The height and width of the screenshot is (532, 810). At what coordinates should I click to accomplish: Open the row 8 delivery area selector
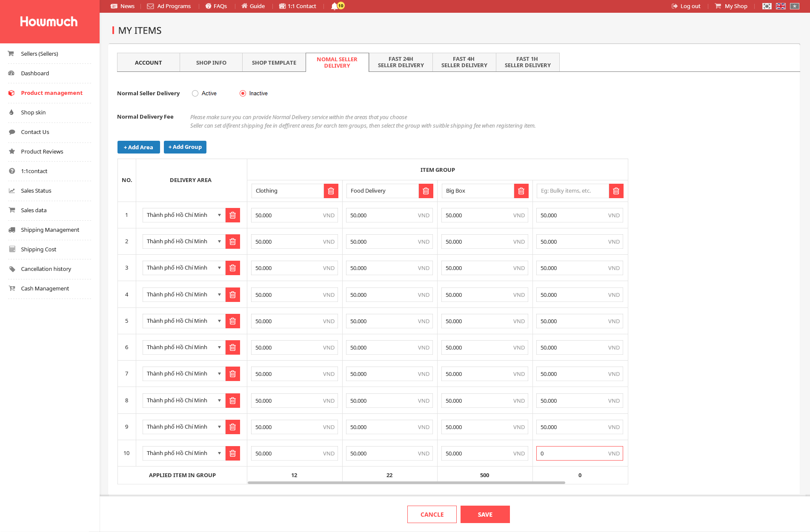pos(183,401)
